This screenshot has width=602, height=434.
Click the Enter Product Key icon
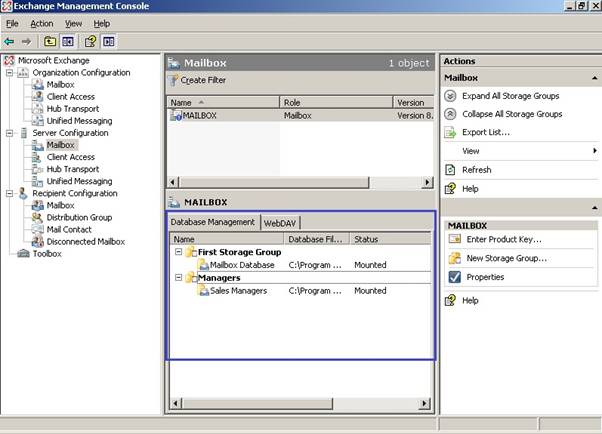(x=455, y=239)
